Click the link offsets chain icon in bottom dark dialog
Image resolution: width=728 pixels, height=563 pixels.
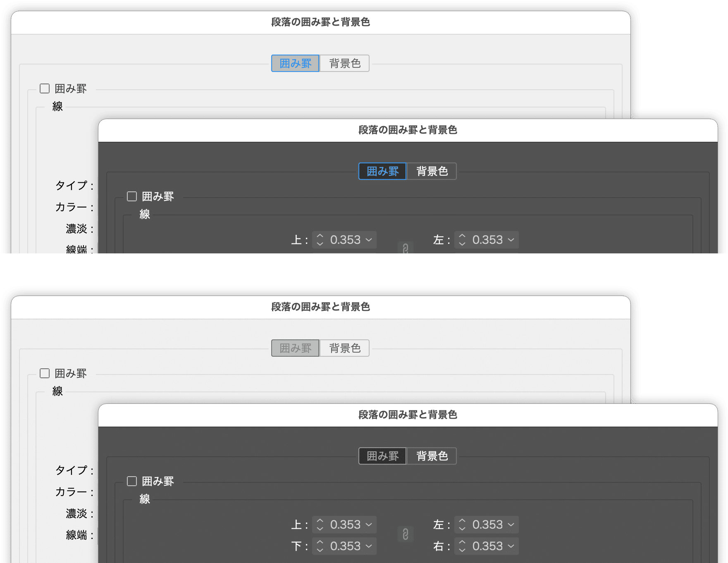(x=406, y=534)
